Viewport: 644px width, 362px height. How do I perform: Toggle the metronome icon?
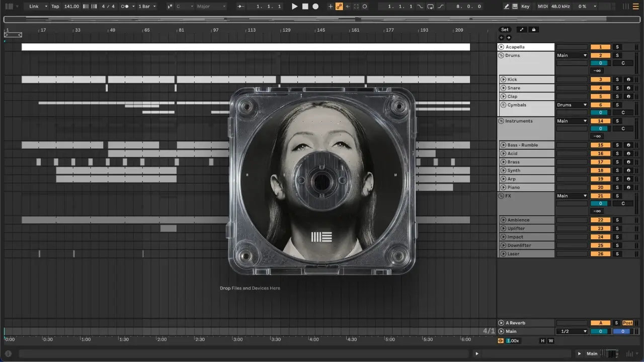(x=125, y=7)
